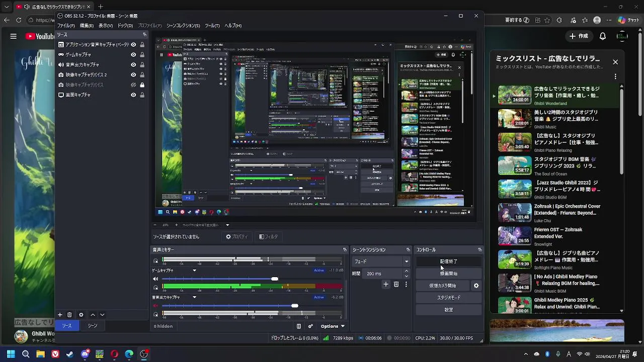Screen dimensions: 644x362
Task: Click 配信終了 to stop streaming
Action: pyautogui.click(x=448, y=261)
